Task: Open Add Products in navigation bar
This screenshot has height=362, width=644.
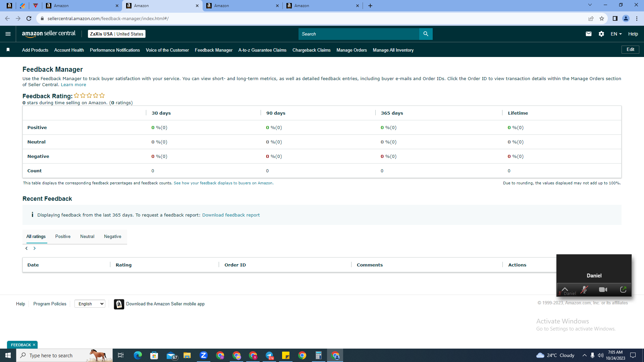Action: pos(35,50)
